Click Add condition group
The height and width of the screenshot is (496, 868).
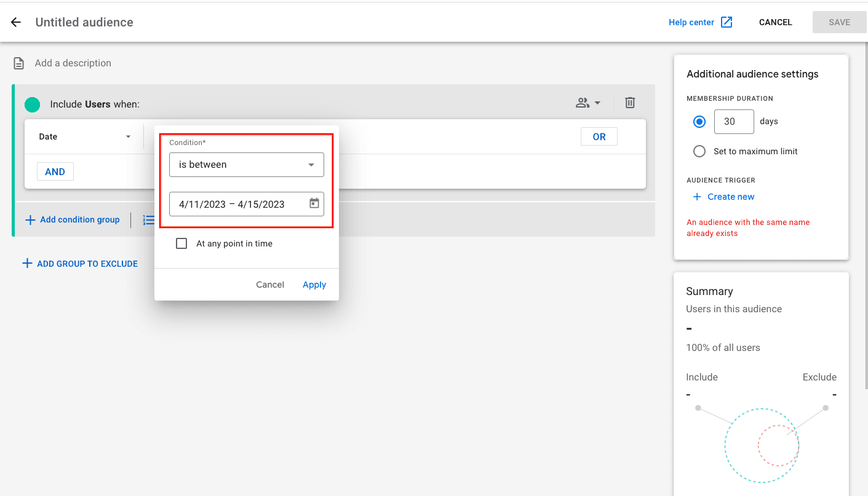pyautogui.click(x=72, y=219)
